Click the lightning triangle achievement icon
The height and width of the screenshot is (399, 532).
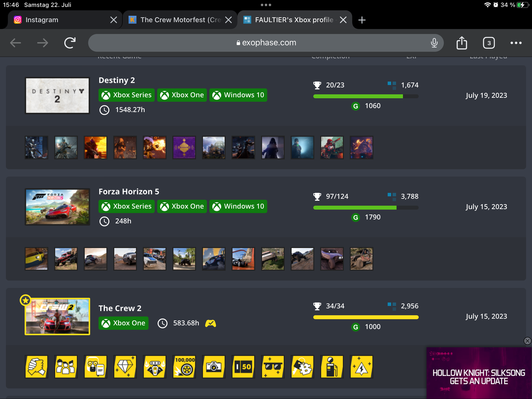click(x=362, y=367)
